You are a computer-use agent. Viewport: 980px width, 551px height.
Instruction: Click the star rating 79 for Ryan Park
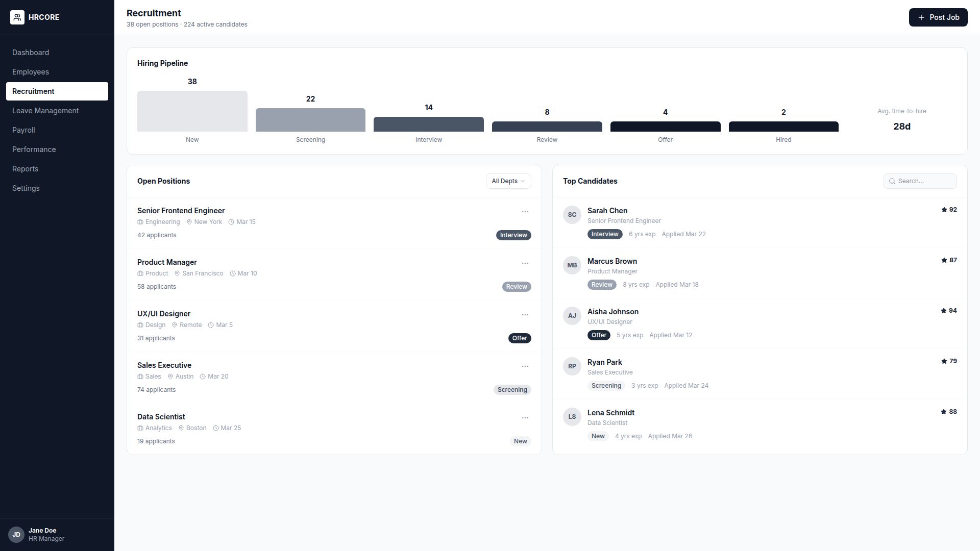pyautogui.click(x=949, y=361)
